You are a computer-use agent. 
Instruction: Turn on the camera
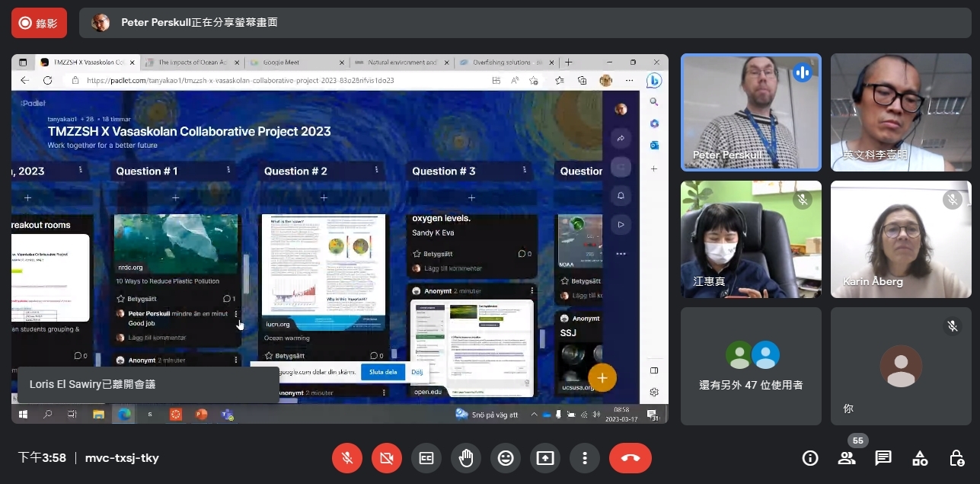click(x=387, y=458)
